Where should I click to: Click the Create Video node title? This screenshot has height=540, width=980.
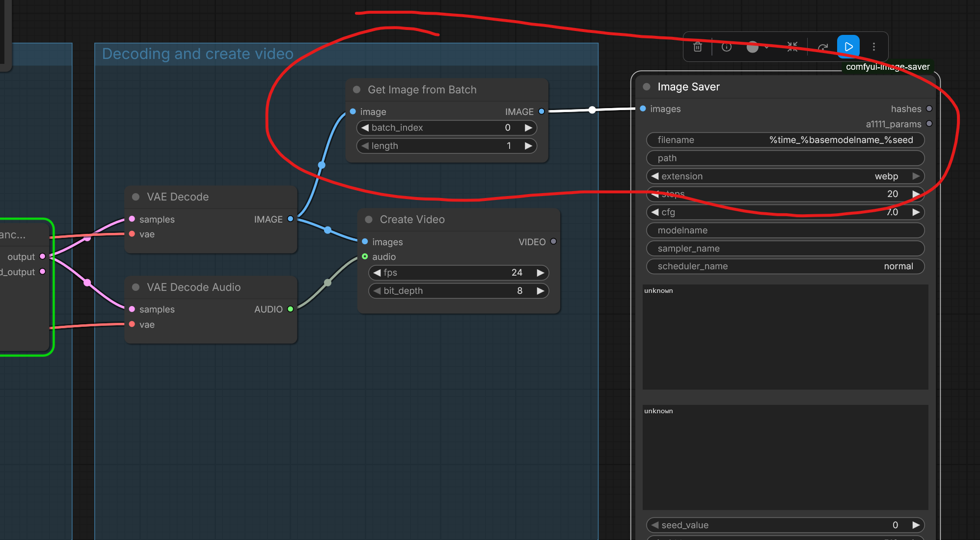pyautogui.click(x=412, y=219)
